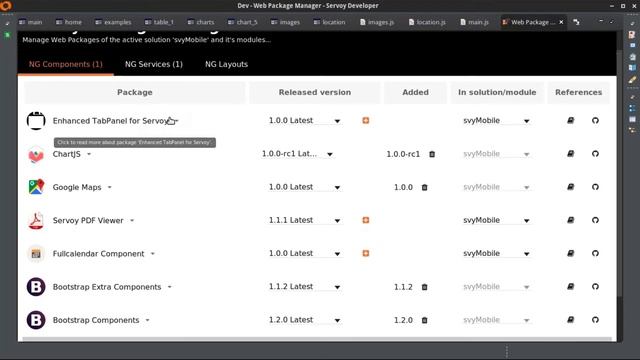Open GitHub link icon for Bootstrap Components

(x=595, y=320)
